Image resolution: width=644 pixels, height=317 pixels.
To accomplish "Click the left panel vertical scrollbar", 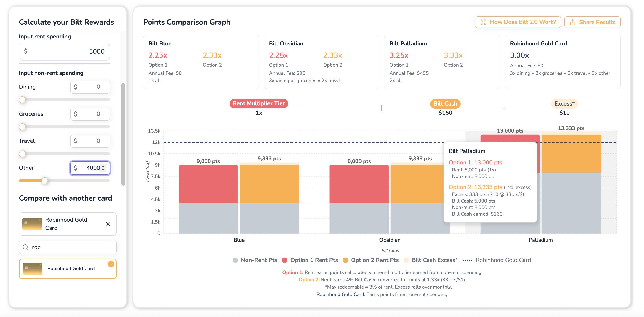I will coord(123,135).
